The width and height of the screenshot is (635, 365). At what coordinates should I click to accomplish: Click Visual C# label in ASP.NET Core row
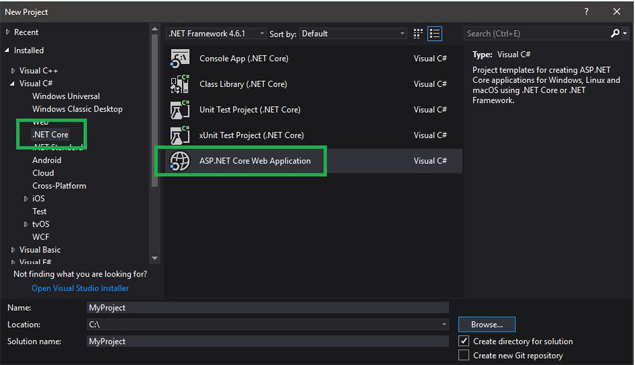pyautogui.click(x=430, y=161)
